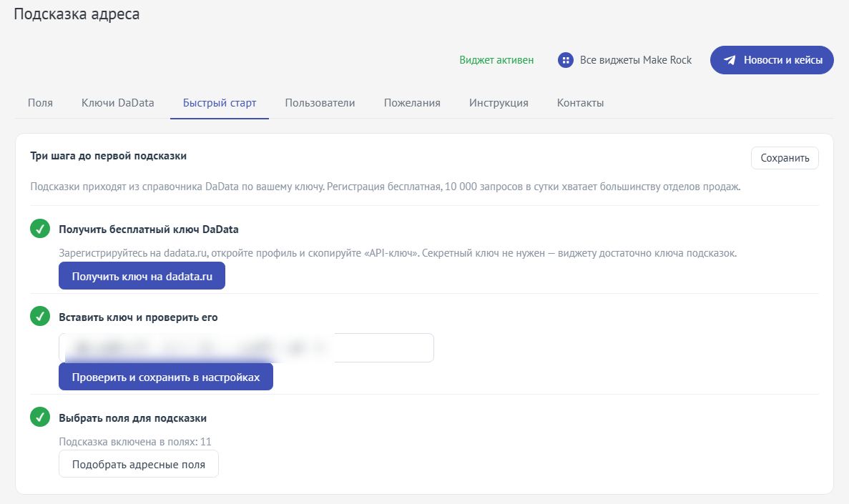Open the Инструкция tab
This screenshot has height=504, width=849.
point(499,103)
